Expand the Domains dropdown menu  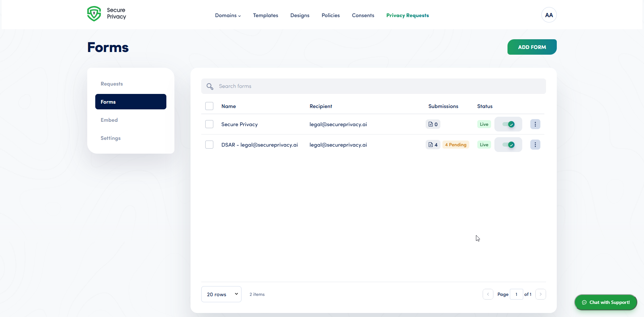pyautogui.click(x=228, y=15)
